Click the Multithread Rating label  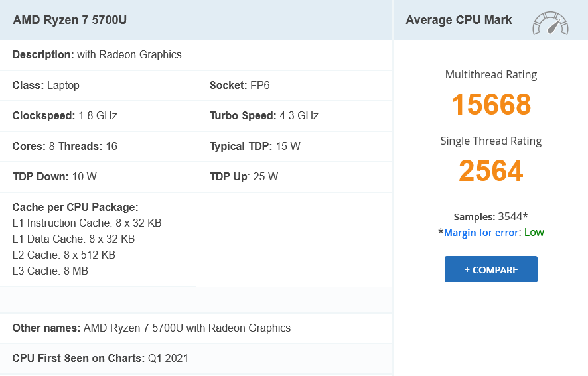tap(491, 74)
